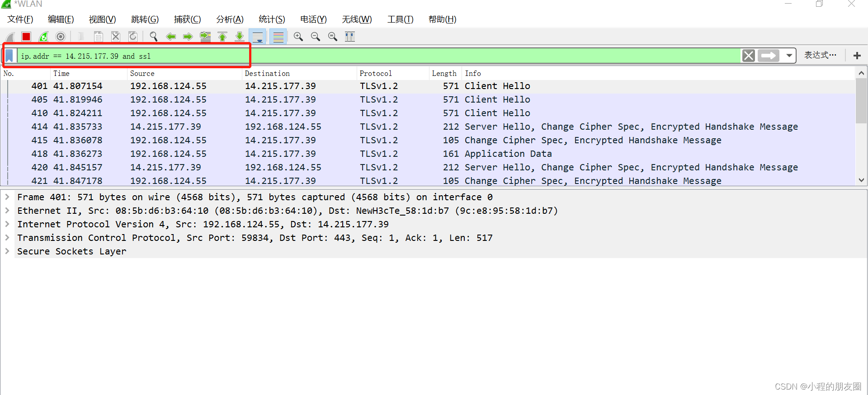Sort by the Source column header

184,73
